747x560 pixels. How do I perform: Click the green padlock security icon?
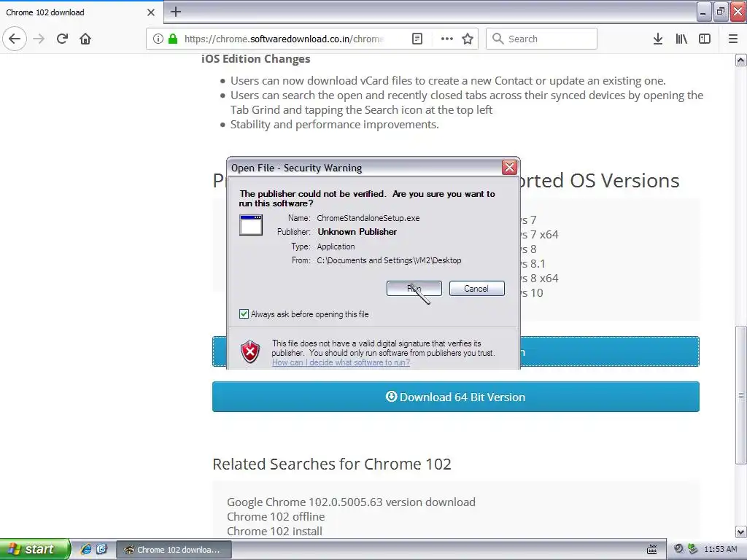[173, 39]
